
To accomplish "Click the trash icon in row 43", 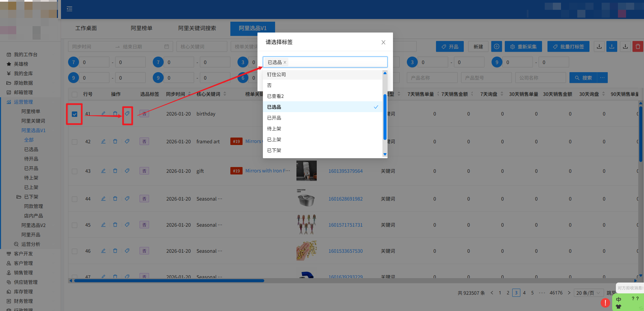I will click(115, 171).
